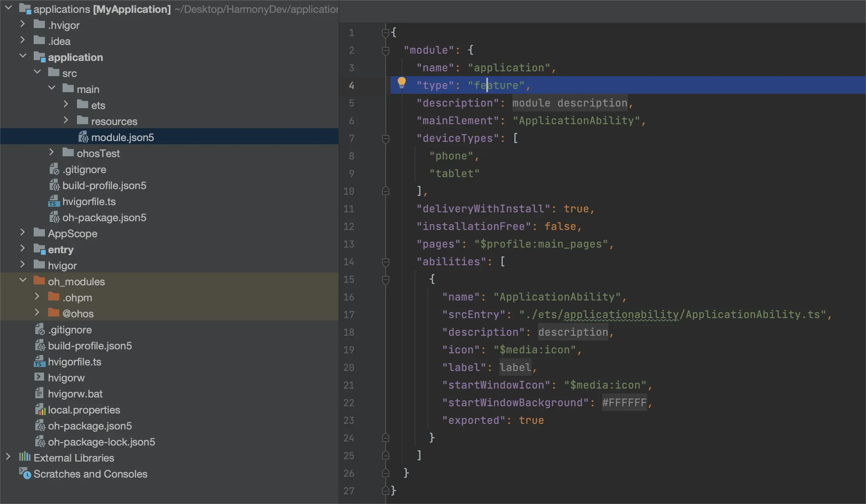Click the ets folder icon

pyautogui.click(x=83, y=104)
